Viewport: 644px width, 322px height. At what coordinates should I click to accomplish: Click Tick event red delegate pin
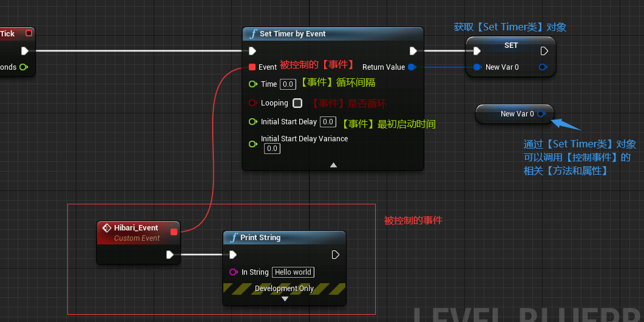point(29,33)
